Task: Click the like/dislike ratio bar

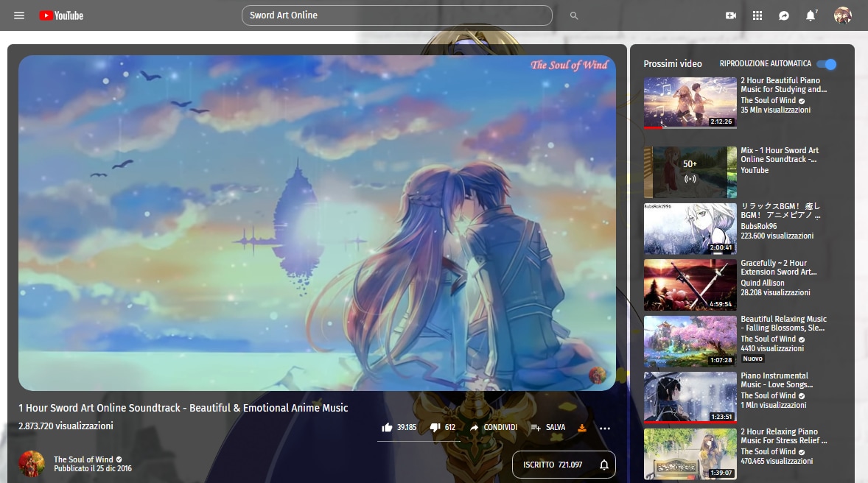Action: coord(419,442)
